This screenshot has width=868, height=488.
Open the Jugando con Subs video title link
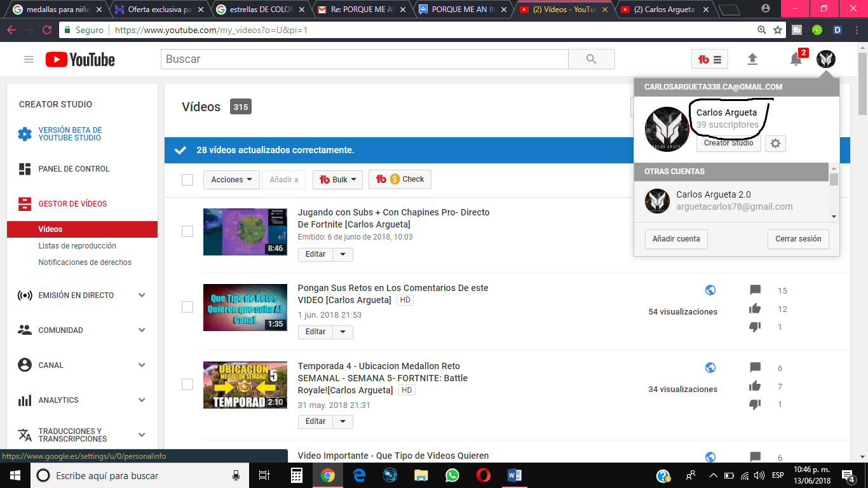[394, 218]
